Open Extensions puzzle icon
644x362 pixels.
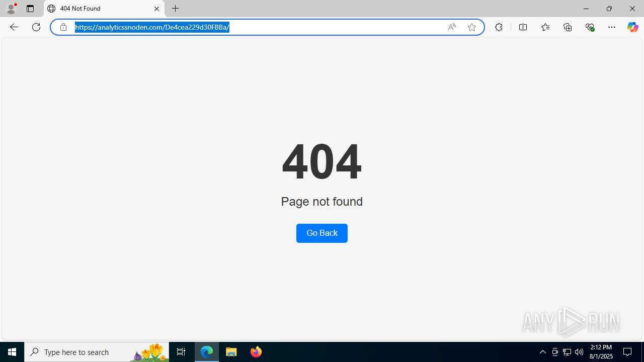[499, 27]
